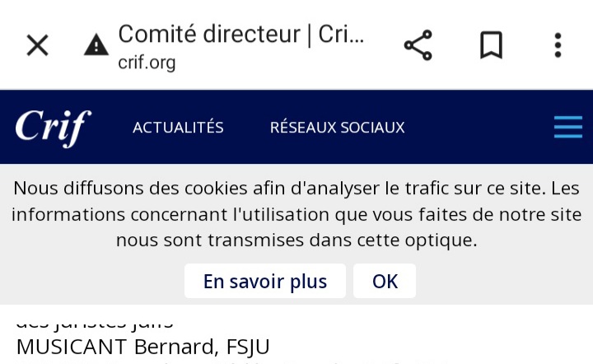Tap the cookie notice paragraph text
The image size is (593, 364).
coord(296,214)
